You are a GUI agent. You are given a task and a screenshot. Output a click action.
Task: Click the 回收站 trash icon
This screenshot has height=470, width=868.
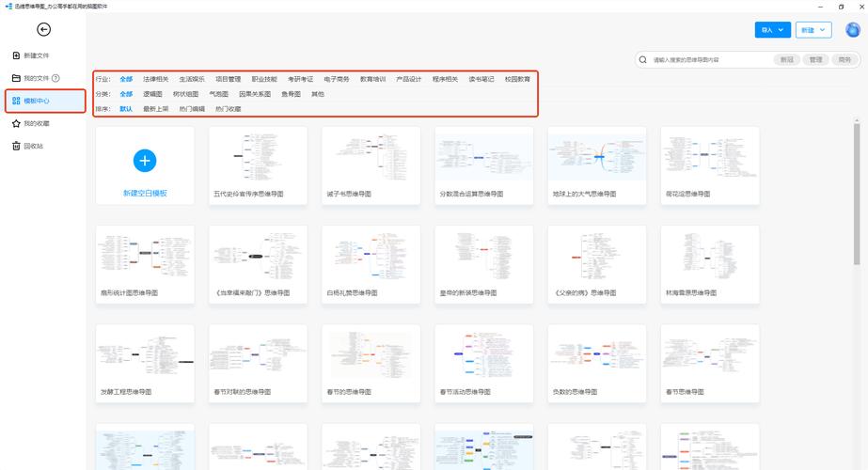coord(16,146)
